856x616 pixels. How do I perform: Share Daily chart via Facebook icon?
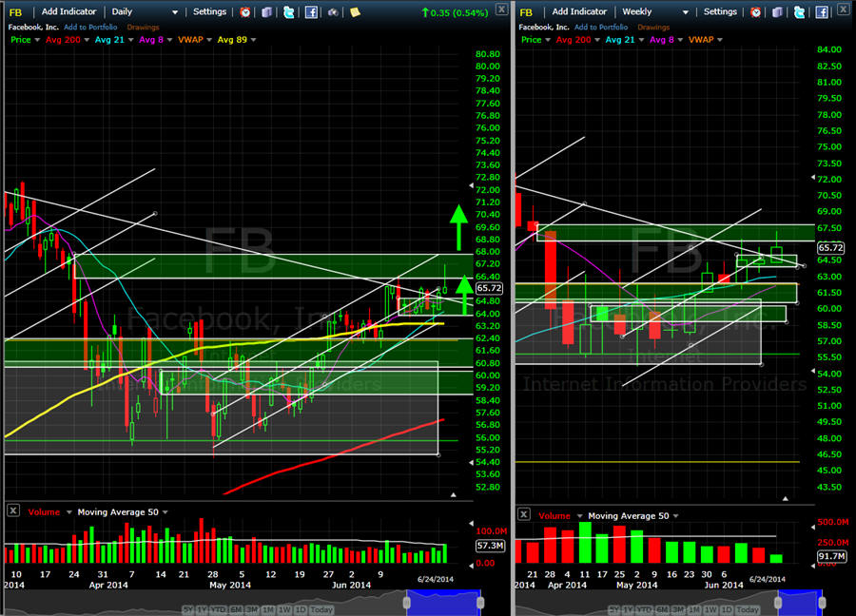tap(311, 12)
